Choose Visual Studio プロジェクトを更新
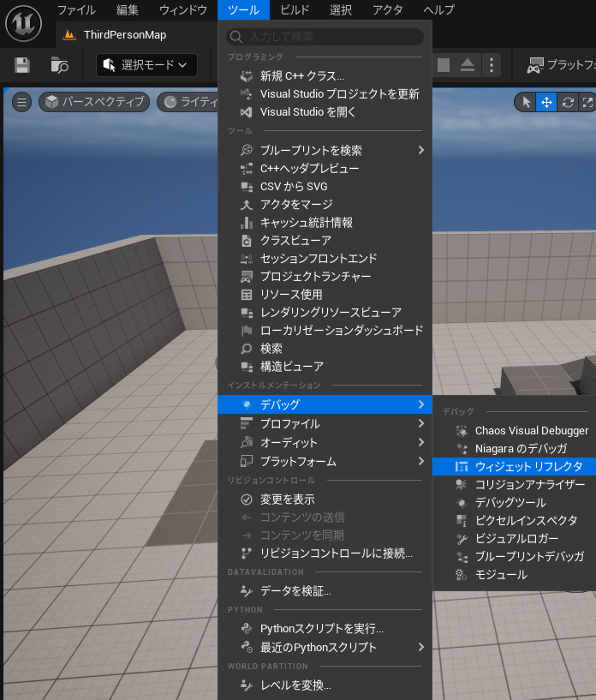 point(325,93)
